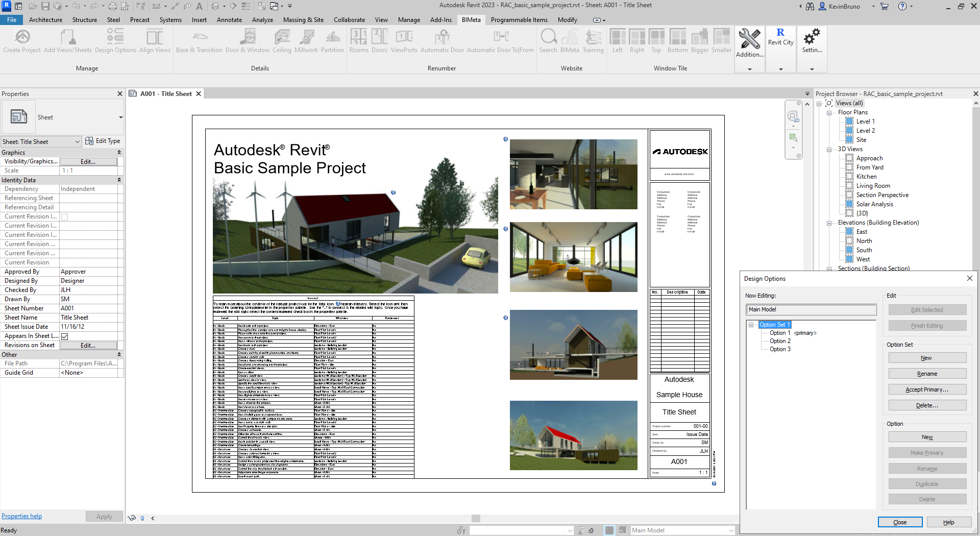Make the window tile Bigger
This screenshot has width=980, height=536.
pyautogui.click(x=700, y=41)
